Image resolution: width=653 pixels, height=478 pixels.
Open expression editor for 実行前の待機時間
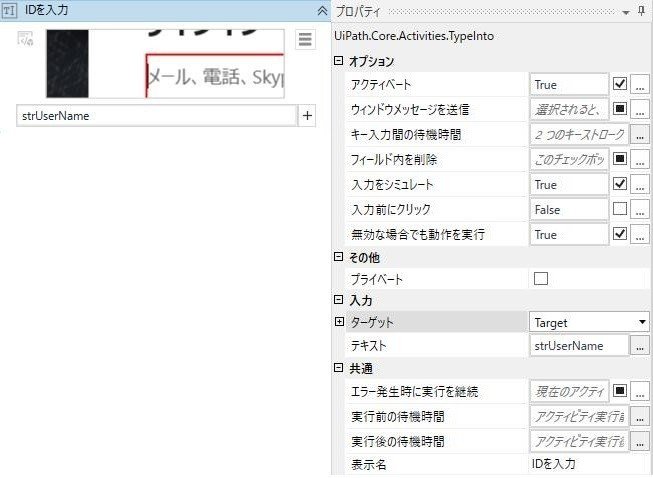pyautogui.click(x=640, y=416)
